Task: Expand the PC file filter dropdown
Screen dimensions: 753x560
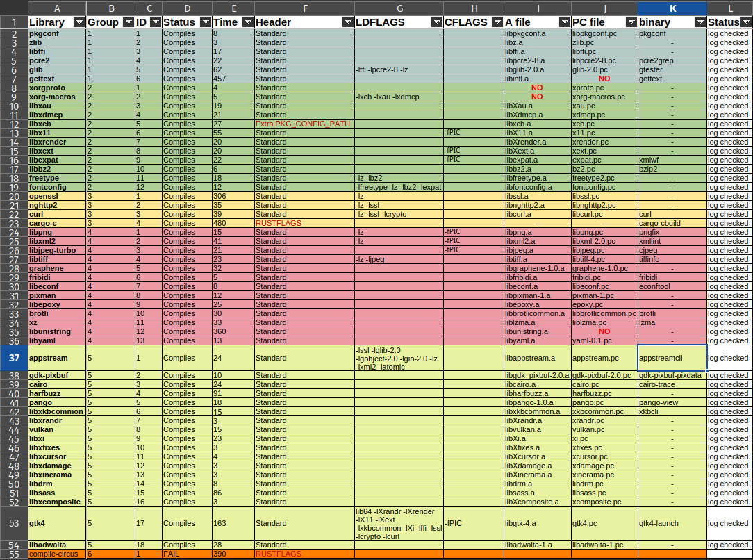Action: click(x=631, y=22)
